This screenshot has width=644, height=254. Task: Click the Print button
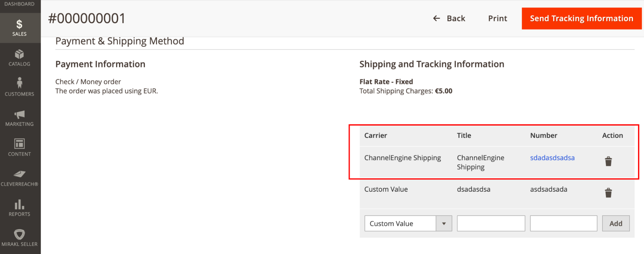tap(497, 18)
